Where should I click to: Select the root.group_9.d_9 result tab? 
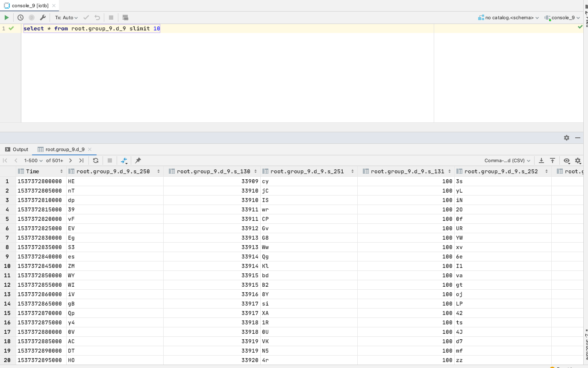pos(61,149)
